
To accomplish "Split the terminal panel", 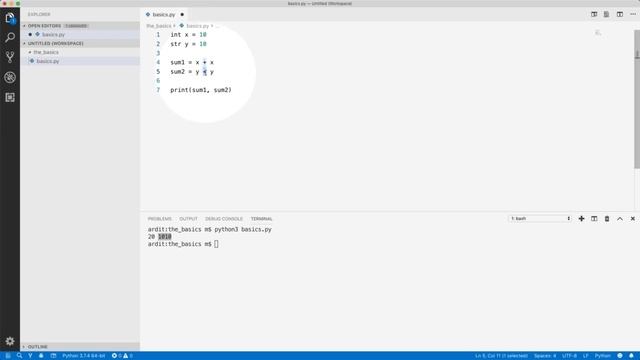I will [594, 219].
